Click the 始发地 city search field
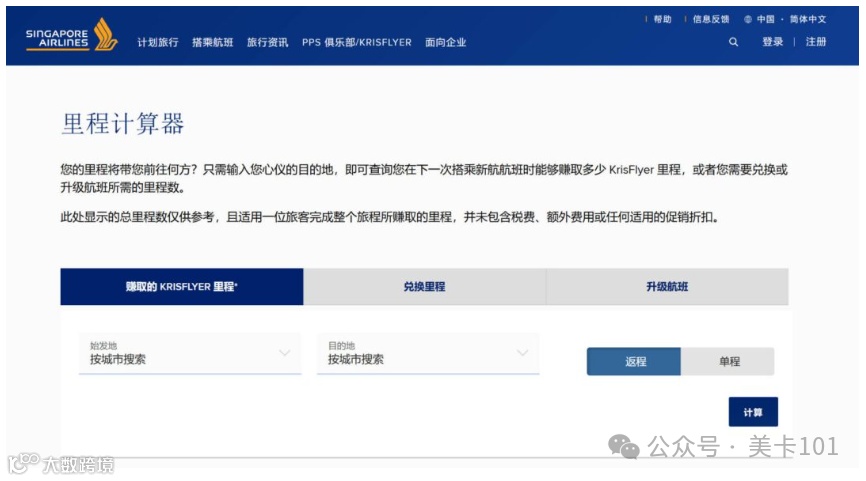866x481 pixels. (190, 353)
